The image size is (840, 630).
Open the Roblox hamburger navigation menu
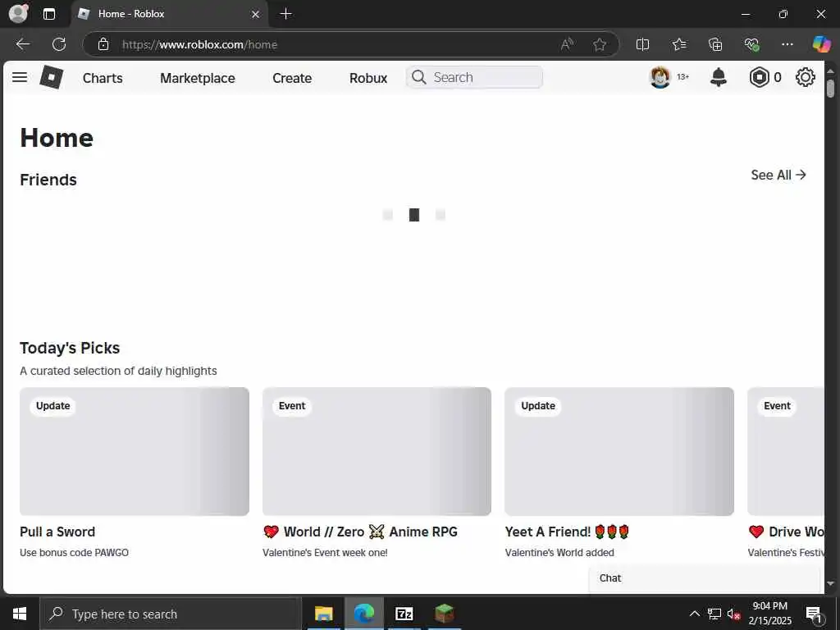point(20,77)
